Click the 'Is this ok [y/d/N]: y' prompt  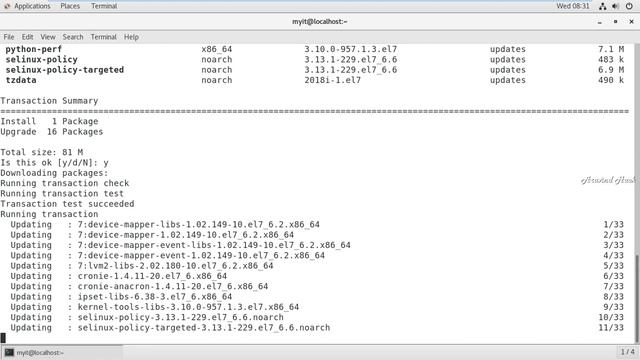coord(55,163)
